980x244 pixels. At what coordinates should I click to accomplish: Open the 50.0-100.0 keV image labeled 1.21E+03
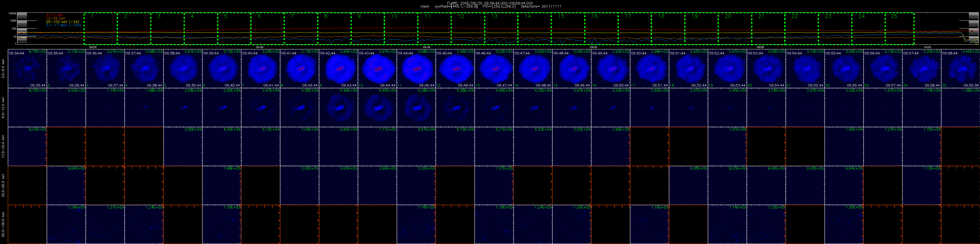click(x=105, y=224)
